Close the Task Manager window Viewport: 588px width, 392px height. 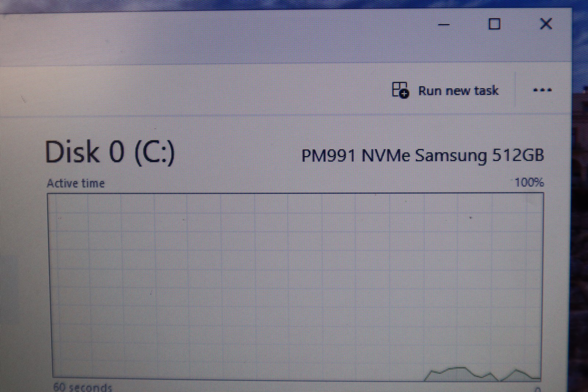coord(546,24)
